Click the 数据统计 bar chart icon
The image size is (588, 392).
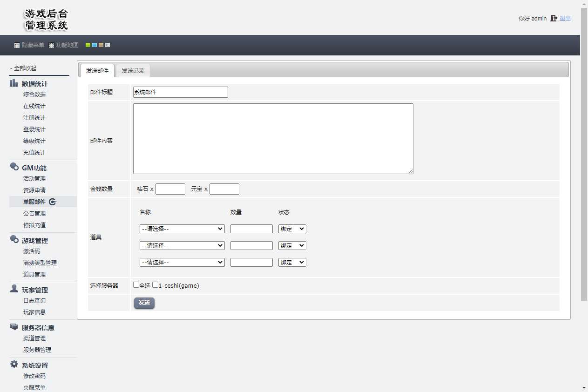point(14,83)
